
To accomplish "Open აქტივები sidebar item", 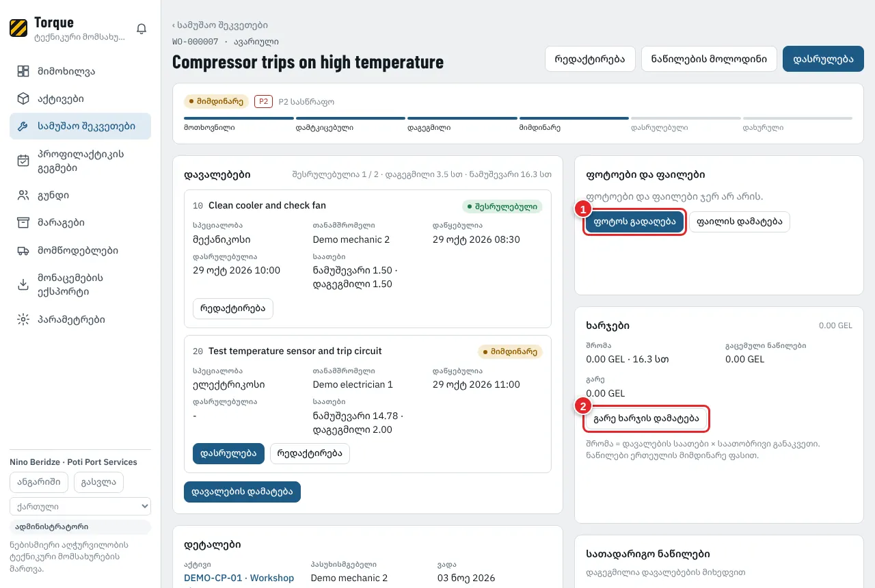I will pyautogui.click(x=80, y=98).
